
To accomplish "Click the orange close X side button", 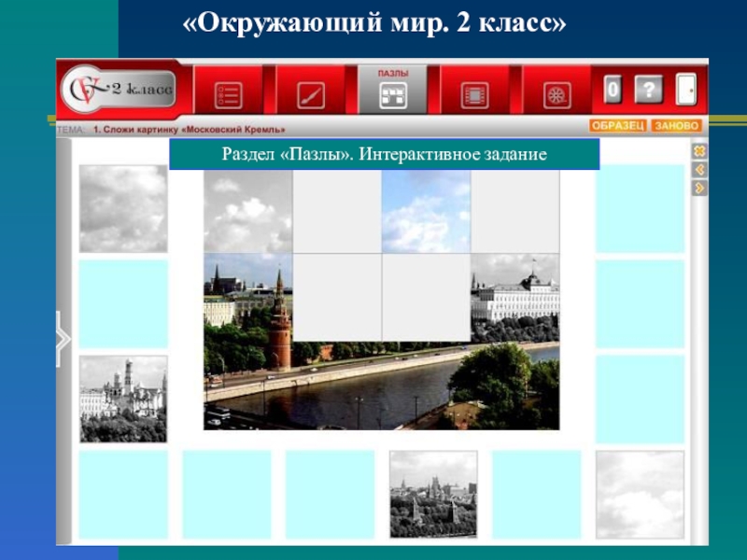I will 699,151.
